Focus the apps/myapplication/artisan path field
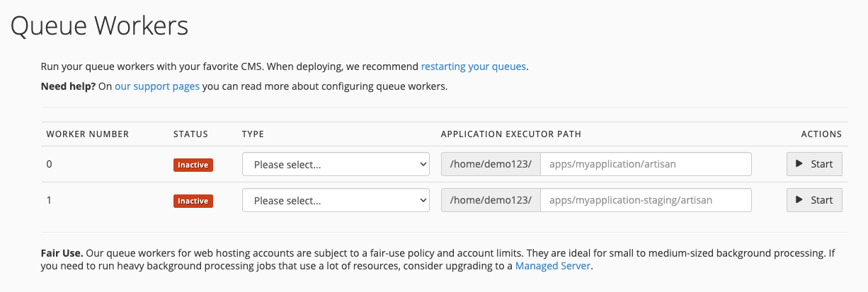This screenshot has width=868, height=292. click(x=645, y=164)
